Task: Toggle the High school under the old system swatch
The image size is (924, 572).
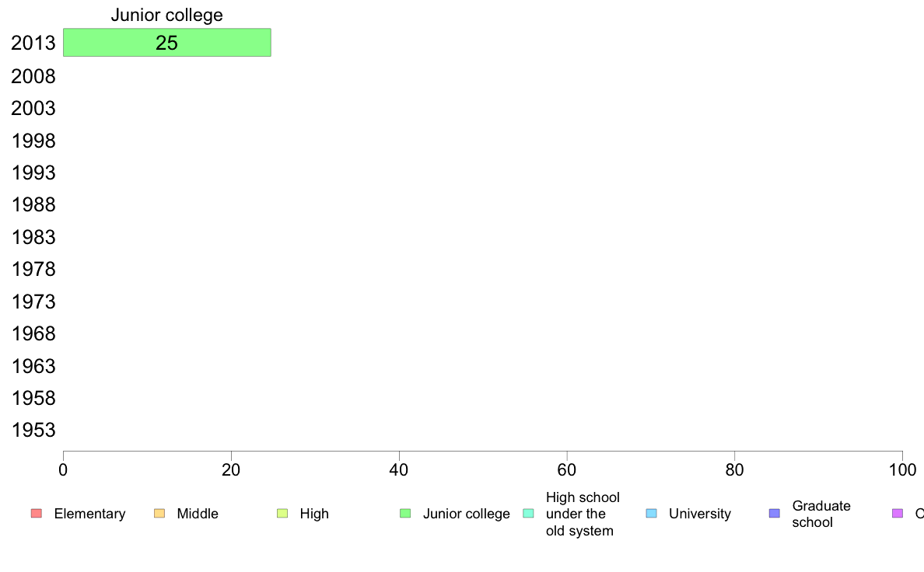Action: click(529, 514)
